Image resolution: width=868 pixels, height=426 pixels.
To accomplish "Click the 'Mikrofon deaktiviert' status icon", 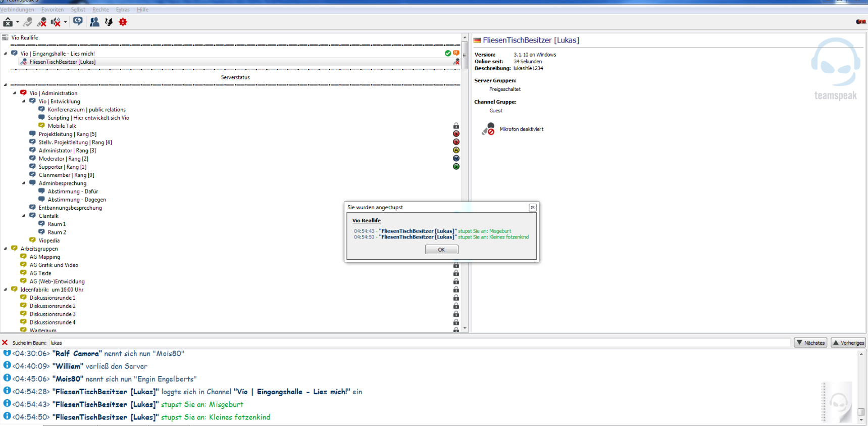I will [x=488, y=129].
